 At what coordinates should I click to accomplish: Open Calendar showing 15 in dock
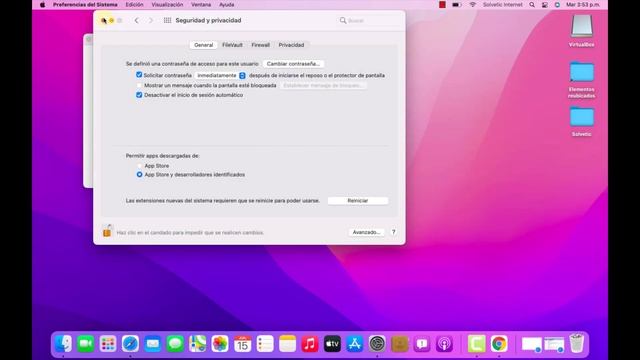[242, 344]
